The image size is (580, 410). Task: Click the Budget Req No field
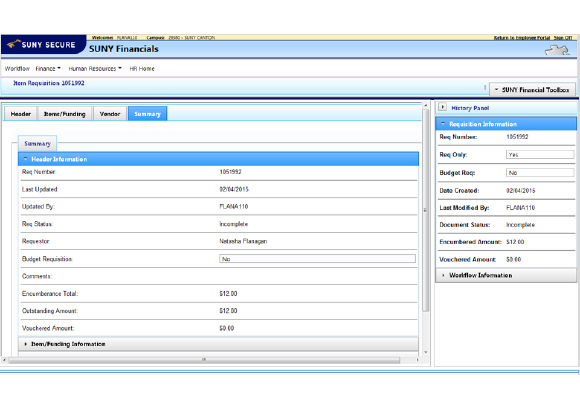pos(540,173)
